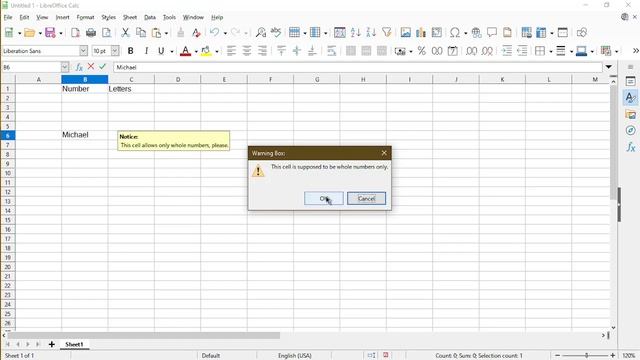Select the Sheet1 tab
Image resolution: width=640 pixels, height=360 pixels.
pyautogui.click(x=74, y=344)
